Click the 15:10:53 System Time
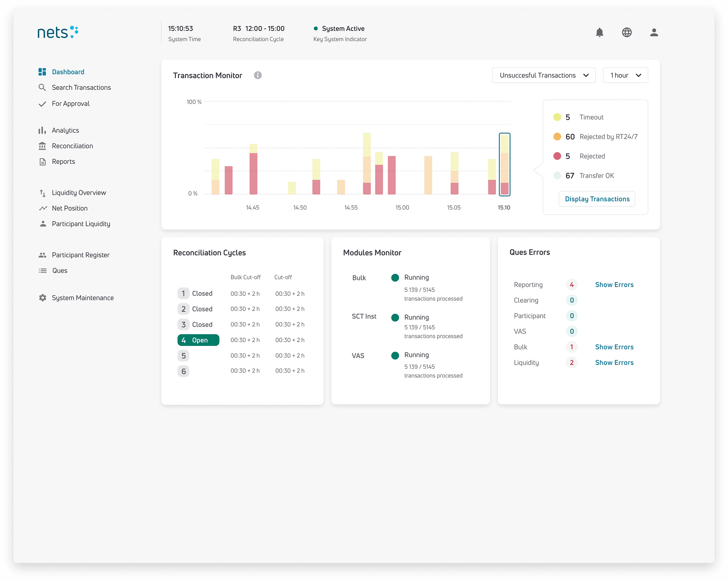 [181, 29]
